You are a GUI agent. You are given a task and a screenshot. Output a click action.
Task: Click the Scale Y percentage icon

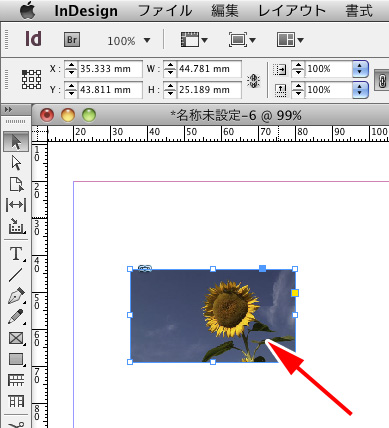280,90
